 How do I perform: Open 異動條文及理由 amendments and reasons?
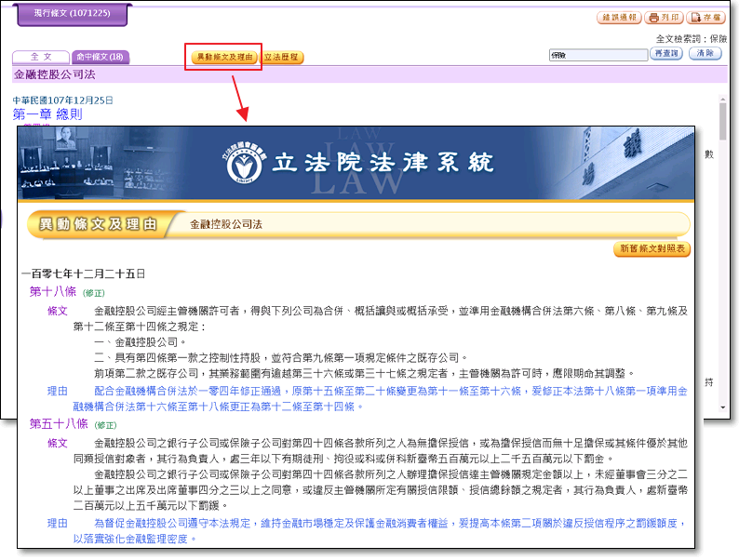click(x=222, y=58)
